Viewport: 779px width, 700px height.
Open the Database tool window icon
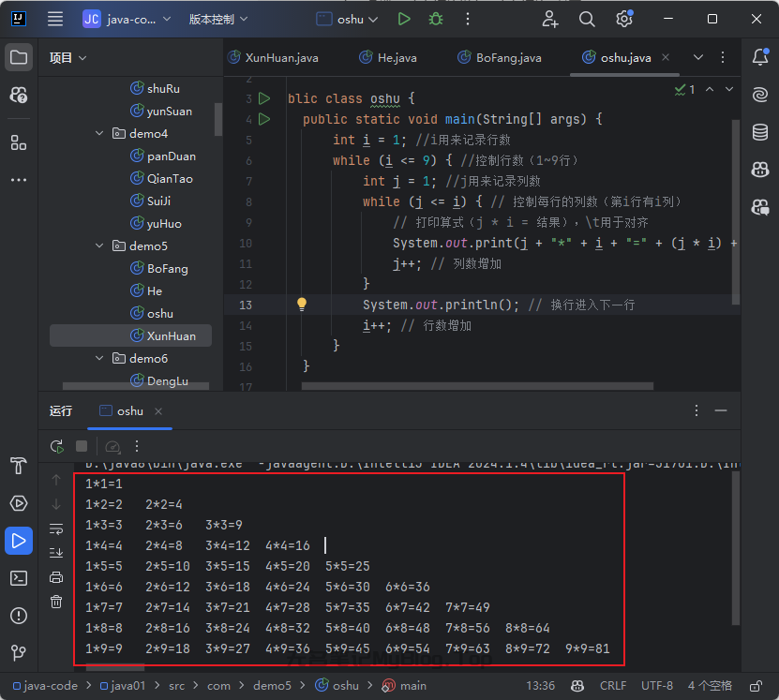760,132
